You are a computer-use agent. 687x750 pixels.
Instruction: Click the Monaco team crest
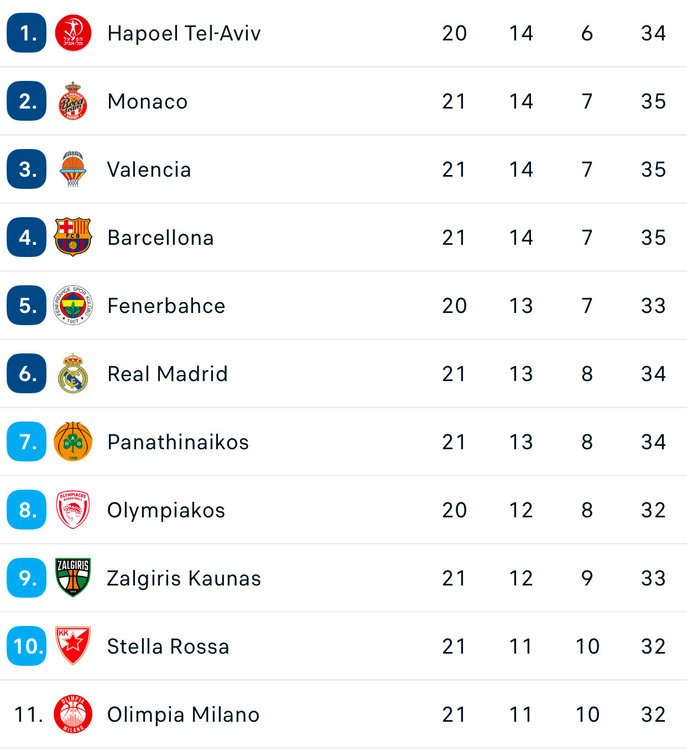point(73,101)
